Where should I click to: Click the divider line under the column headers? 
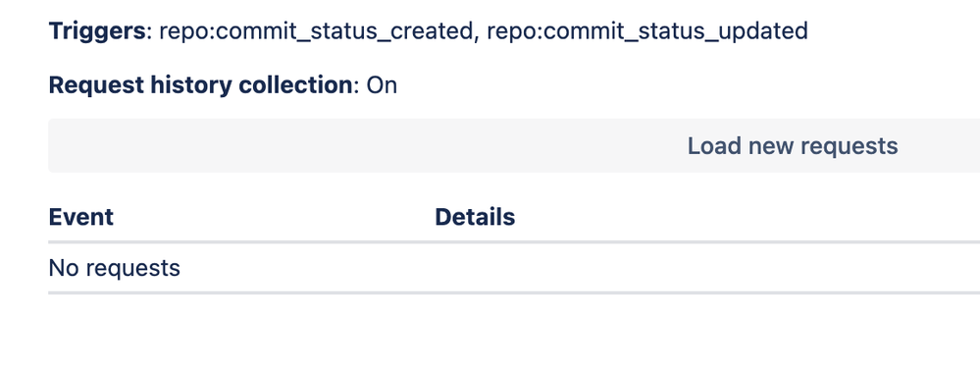[514, 242]
